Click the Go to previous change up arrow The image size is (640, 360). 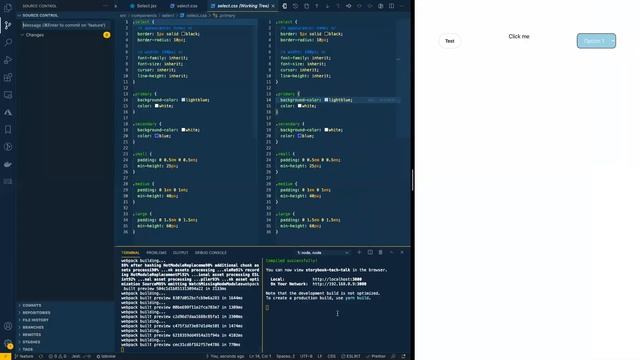click(317, 6)
